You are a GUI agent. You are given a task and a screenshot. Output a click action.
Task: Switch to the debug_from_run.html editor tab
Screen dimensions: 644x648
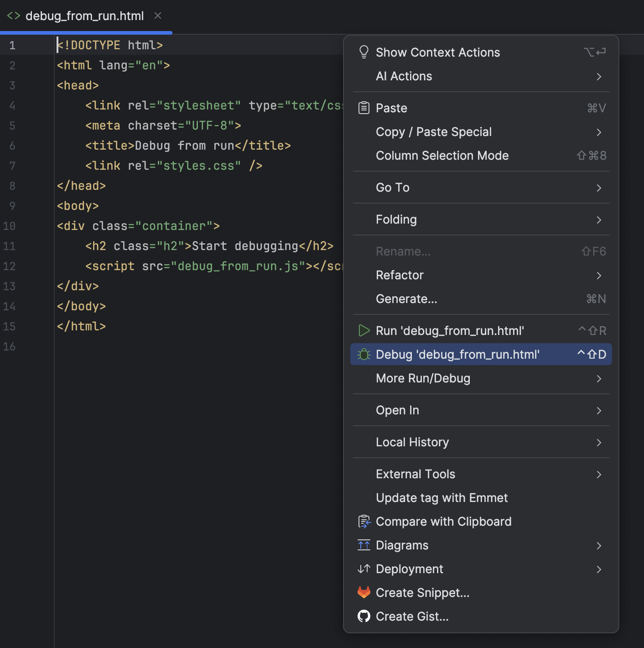pos(85,16)
